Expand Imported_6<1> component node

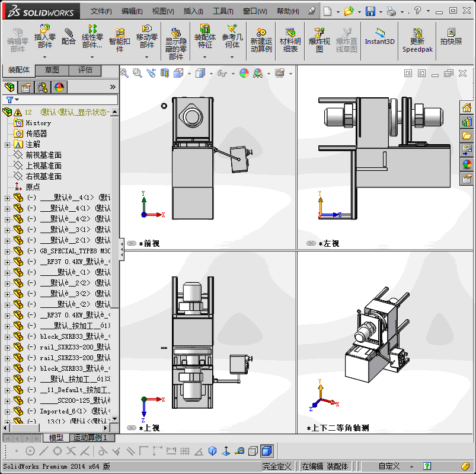click(x=7, y=412)
